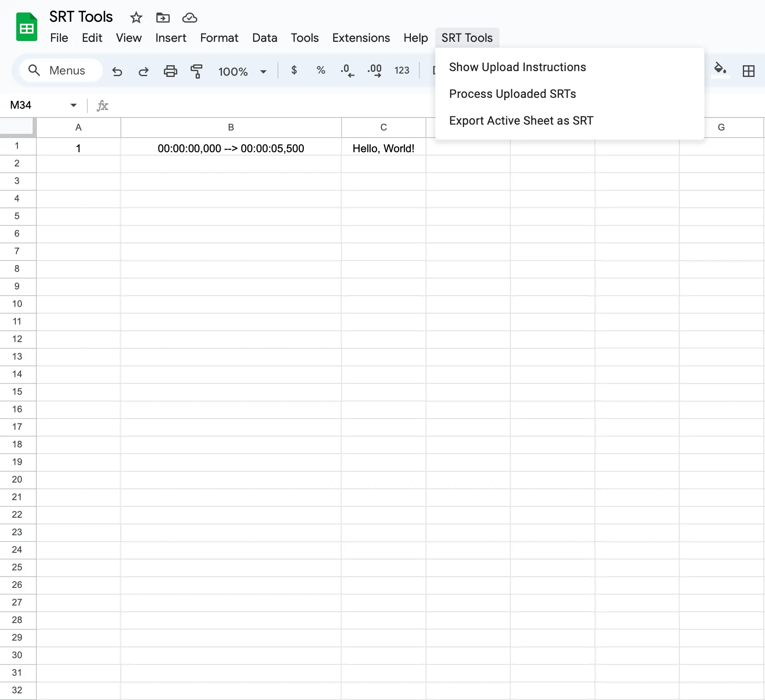Open the borders grid icon

click(748, 71)
